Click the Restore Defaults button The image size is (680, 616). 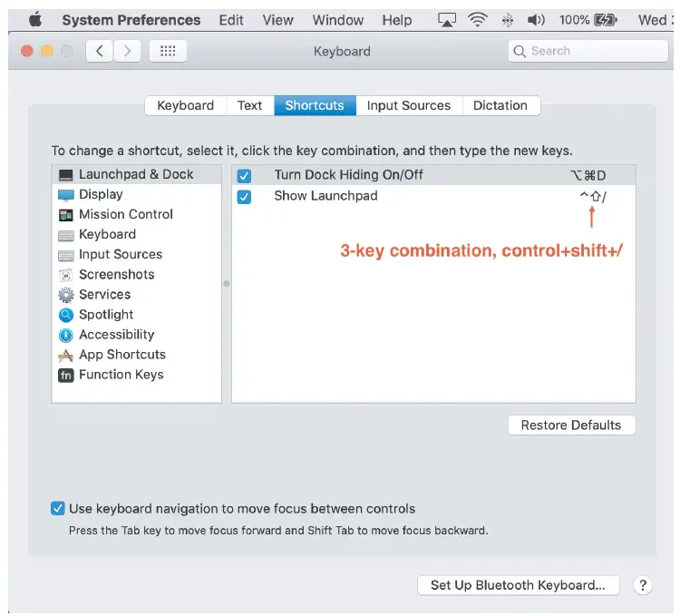pyautogui.click(x=571, y=425)
